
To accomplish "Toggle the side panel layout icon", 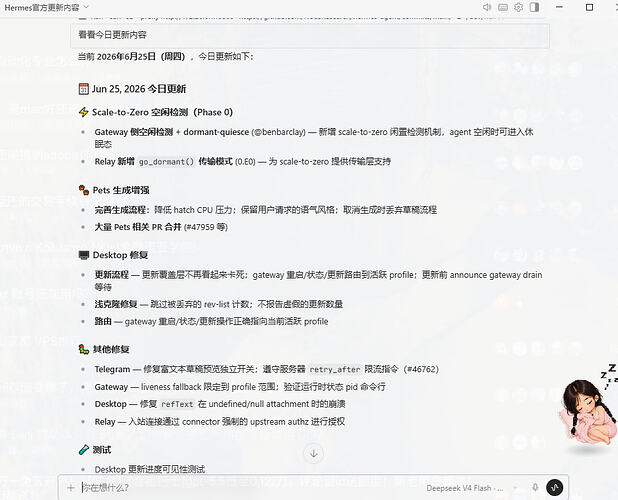I will [x=534, y=7].
